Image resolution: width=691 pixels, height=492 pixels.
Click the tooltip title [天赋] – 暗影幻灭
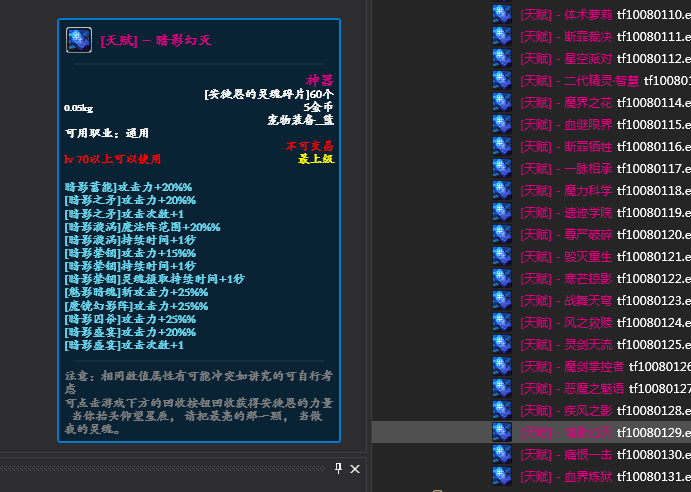tap(156, 41)
